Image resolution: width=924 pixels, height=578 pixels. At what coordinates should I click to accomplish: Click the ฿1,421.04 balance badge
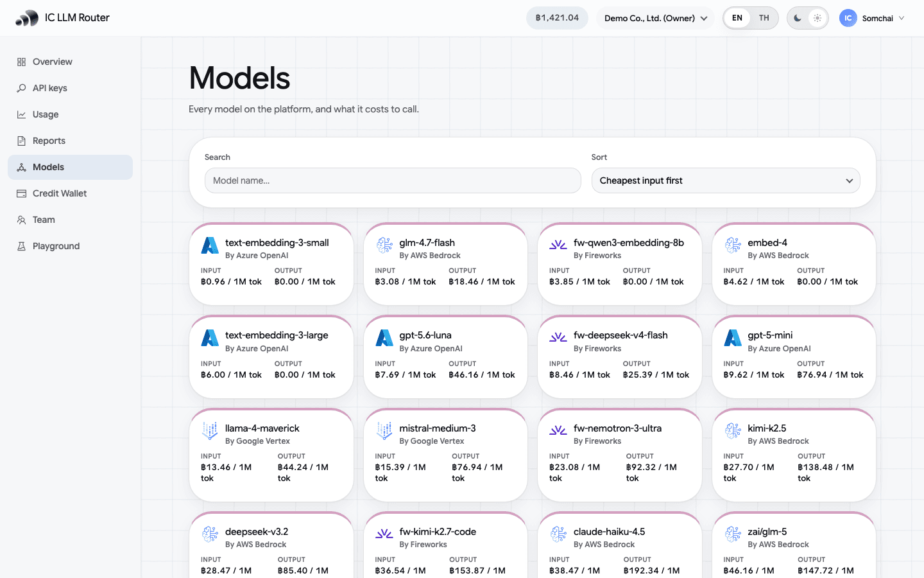[x=557, y=18]
